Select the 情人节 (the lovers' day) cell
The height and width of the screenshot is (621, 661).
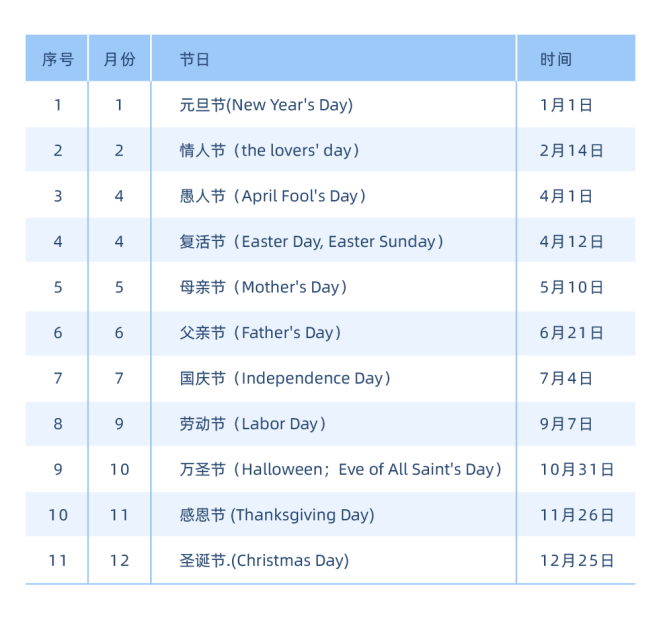coord(269,151)
